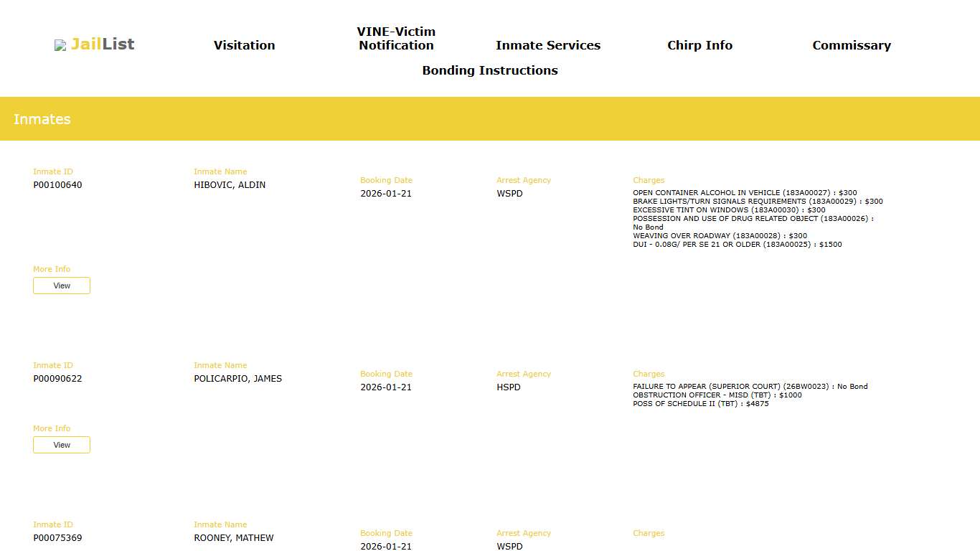
Task: Select Inmate Services in navigation
Action: pos(547,45)
